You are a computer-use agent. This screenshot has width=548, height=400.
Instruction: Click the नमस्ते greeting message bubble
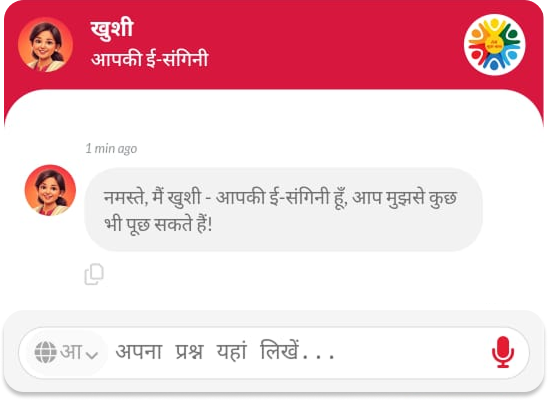coord(283,210)
